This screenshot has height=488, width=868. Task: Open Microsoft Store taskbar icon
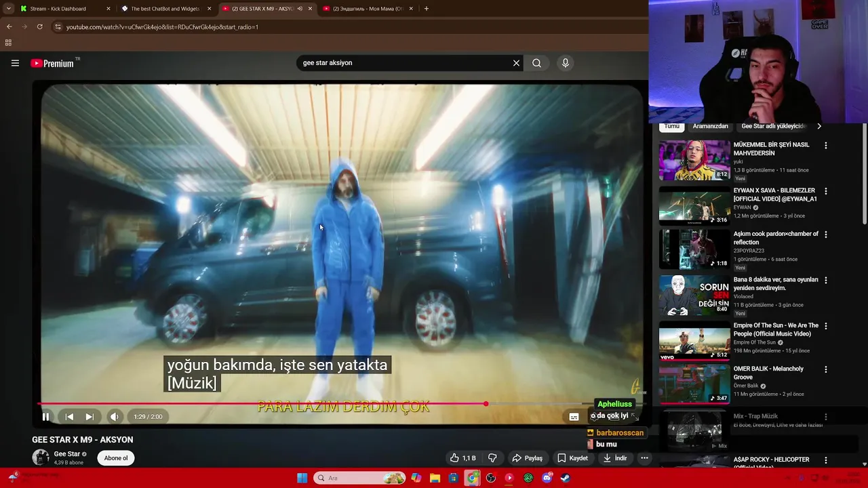pos(454,478)
